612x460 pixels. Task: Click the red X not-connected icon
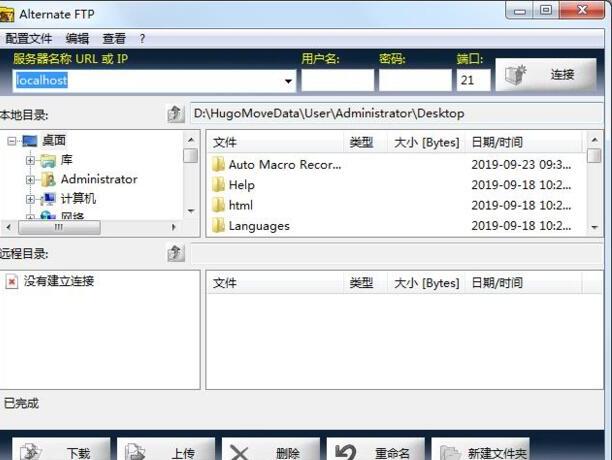(11, 281)
